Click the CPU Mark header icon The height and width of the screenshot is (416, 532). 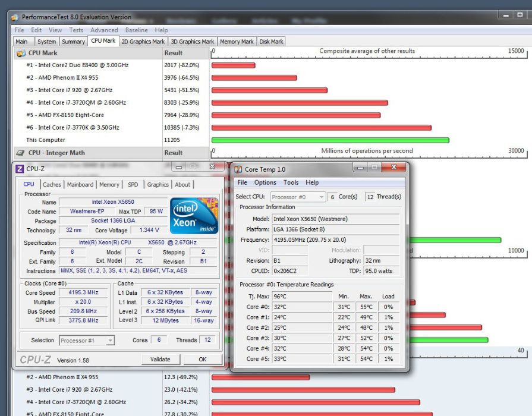tap(21, 53)
